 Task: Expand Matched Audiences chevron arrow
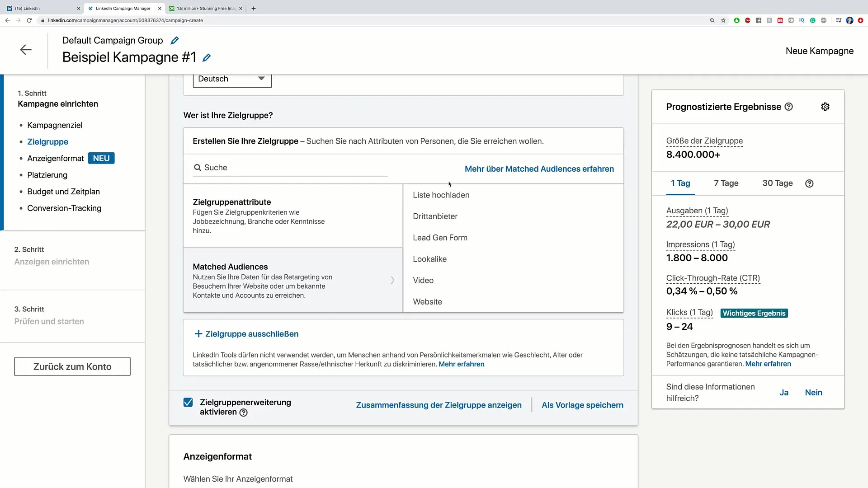(392, 281)
